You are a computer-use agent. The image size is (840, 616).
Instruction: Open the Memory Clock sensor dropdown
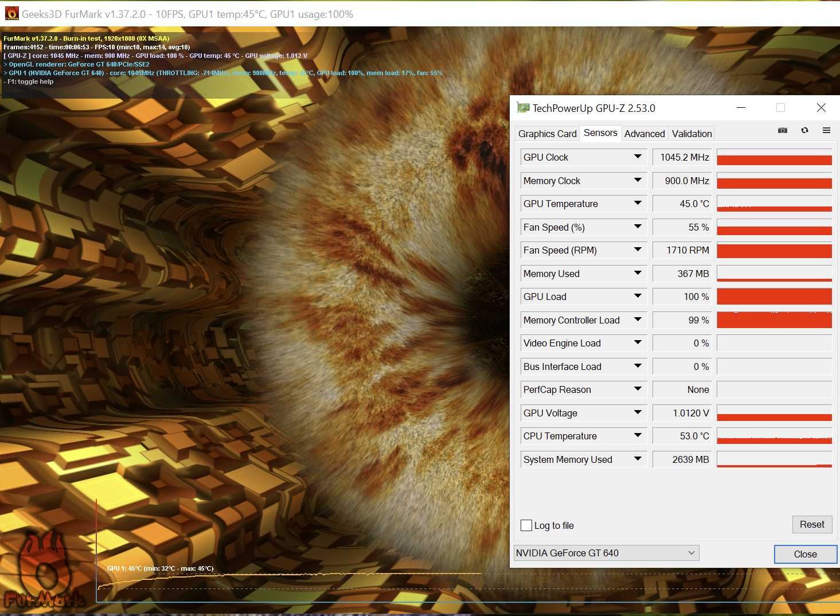pos(638,180)
